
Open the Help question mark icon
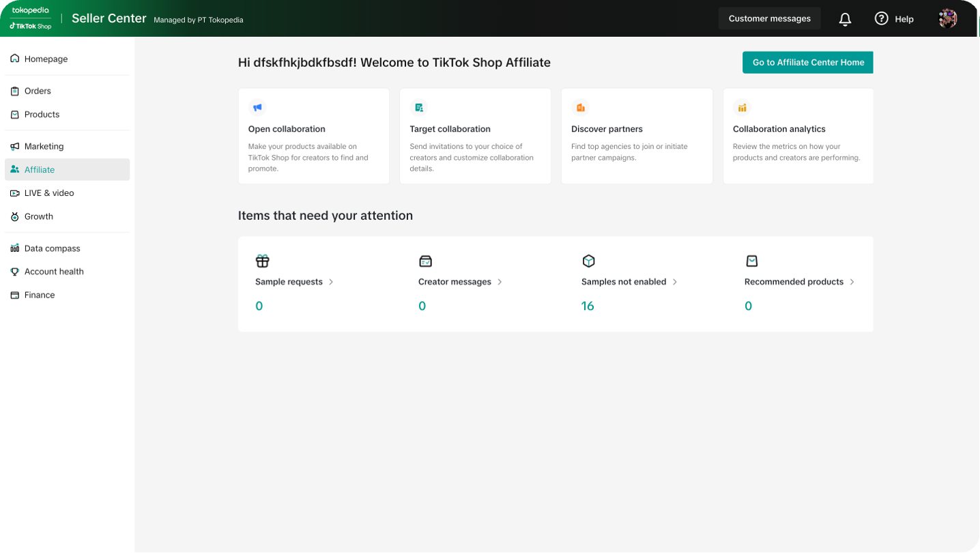click(881, 19)
